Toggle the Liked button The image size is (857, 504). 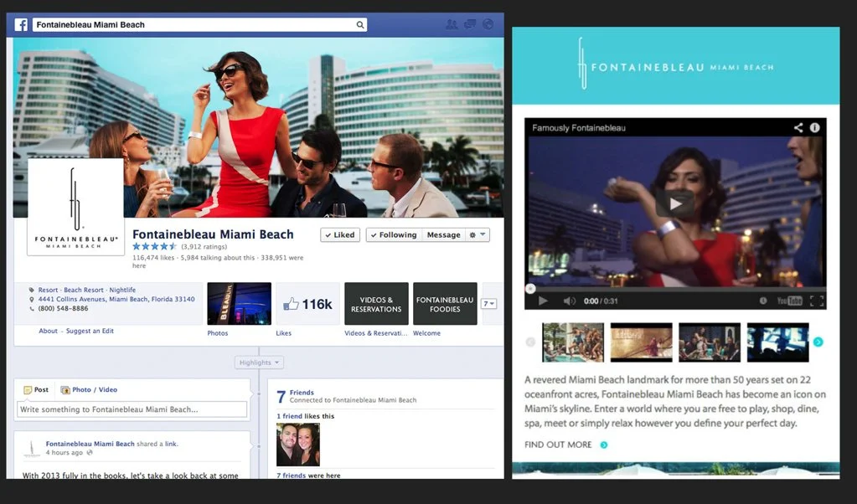point(340,234)
